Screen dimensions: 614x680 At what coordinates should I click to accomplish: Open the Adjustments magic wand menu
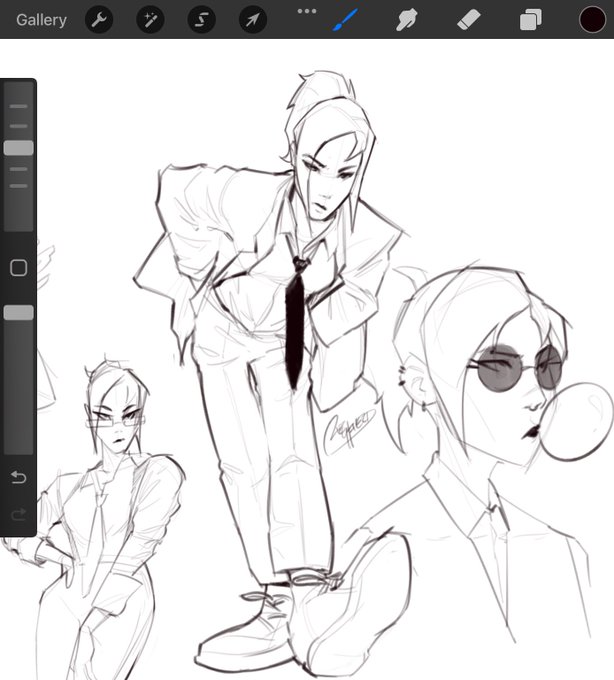(x=150, y=20)
